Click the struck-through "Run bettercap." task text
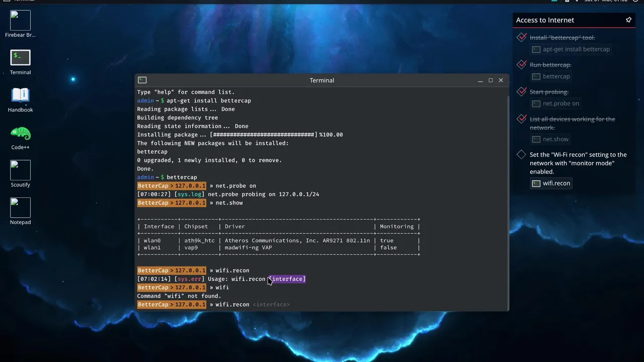The width and height of the screenshot is (644, 362). click(x=550, y=65)
